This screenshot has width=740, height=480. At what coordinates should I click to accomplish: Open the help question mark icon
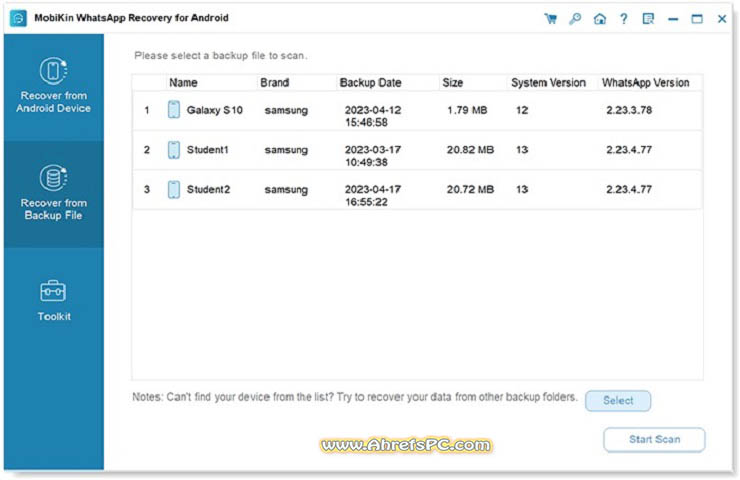click(x=624, y=19)
